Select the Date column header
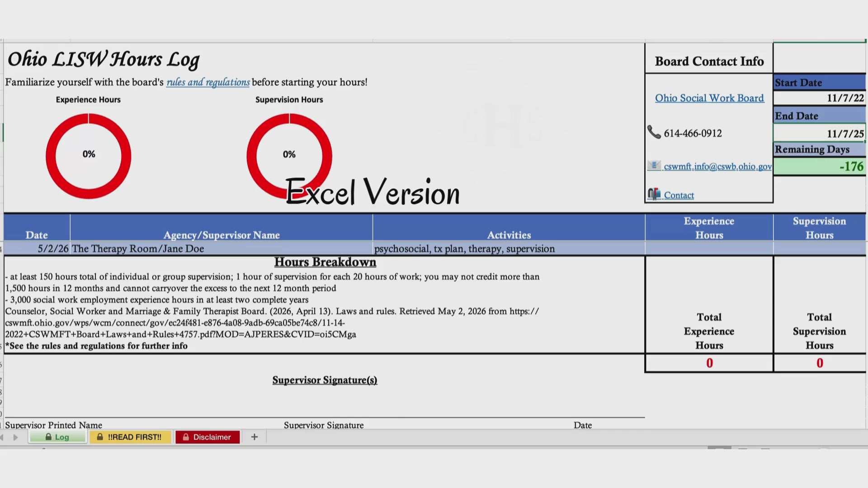 pos(37,228)
